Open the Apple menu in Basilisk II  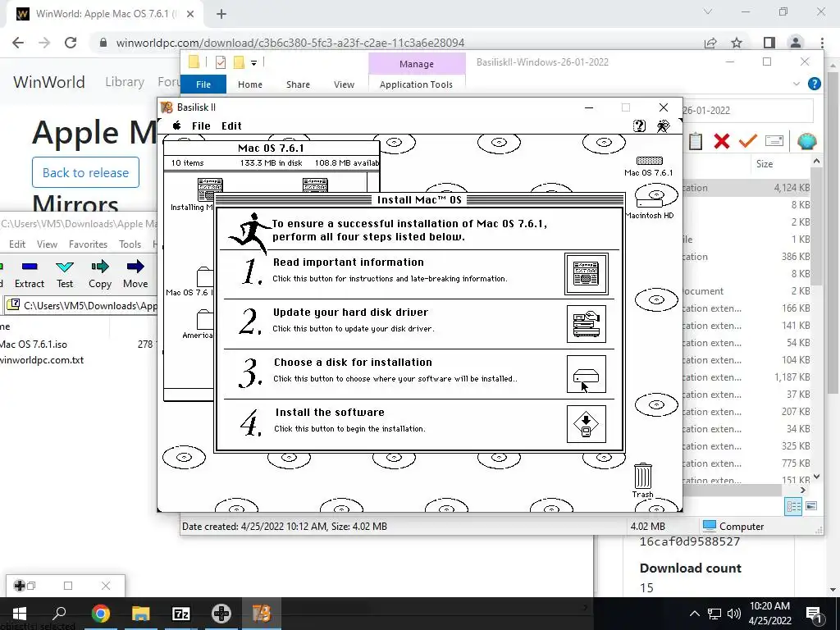(176, 126)
